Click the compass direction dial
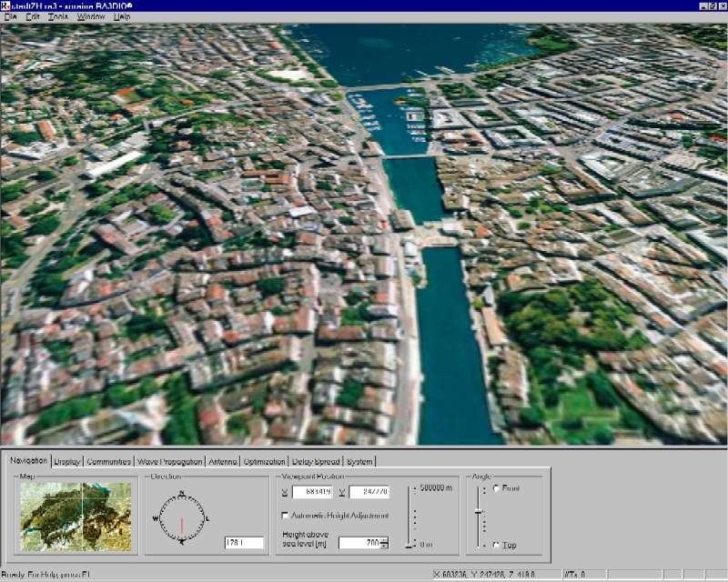Screen dimensions: 728x582 click(181, 517)
